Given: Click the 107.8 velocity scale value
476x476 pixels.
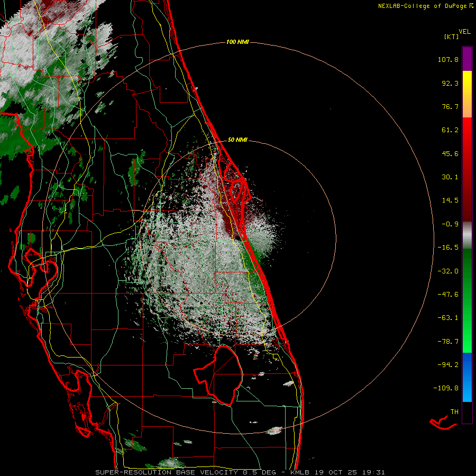Looking at the screenshot, I should point(448,59).
